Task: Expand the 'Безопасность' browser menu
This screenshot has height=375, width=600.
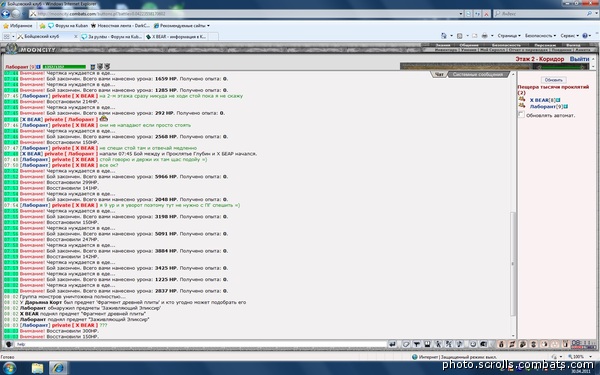Action: coord(540,36)
